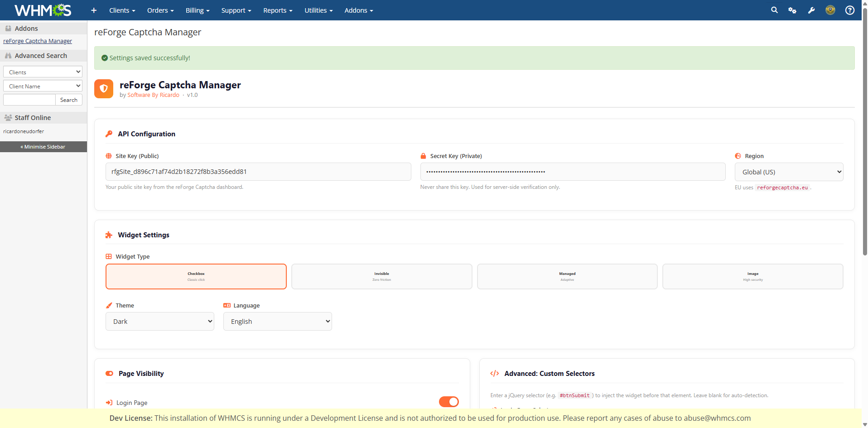
Task: Click the wrench setup icon
Action: tap(811, 10)
